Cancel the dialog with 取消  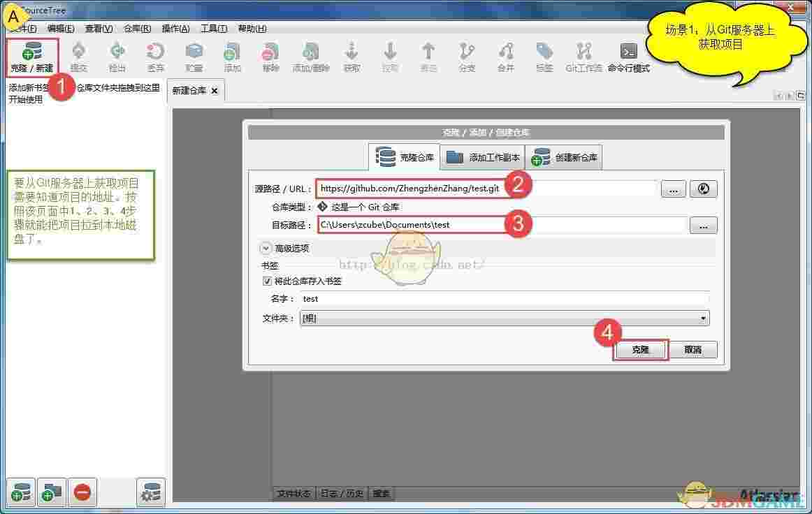click(693, 349)
